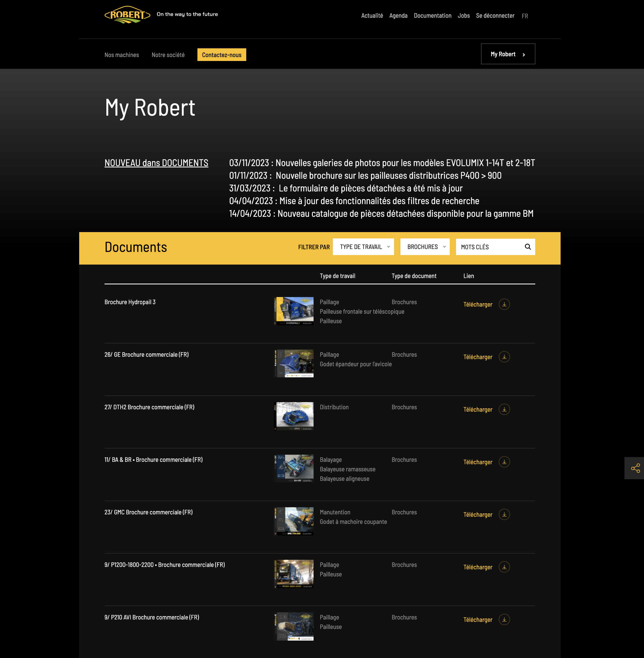Click the 23/ GMC brochure thumbnail
The width and height of the screenshot is (644, 658).
pos(293,521)
